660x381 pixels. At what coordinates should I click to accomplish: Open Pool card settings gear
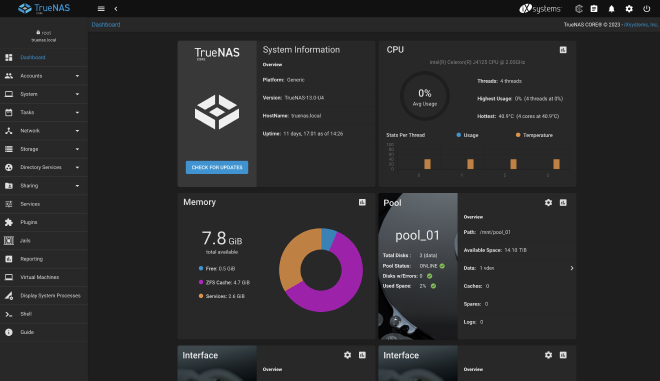[548, 202]
